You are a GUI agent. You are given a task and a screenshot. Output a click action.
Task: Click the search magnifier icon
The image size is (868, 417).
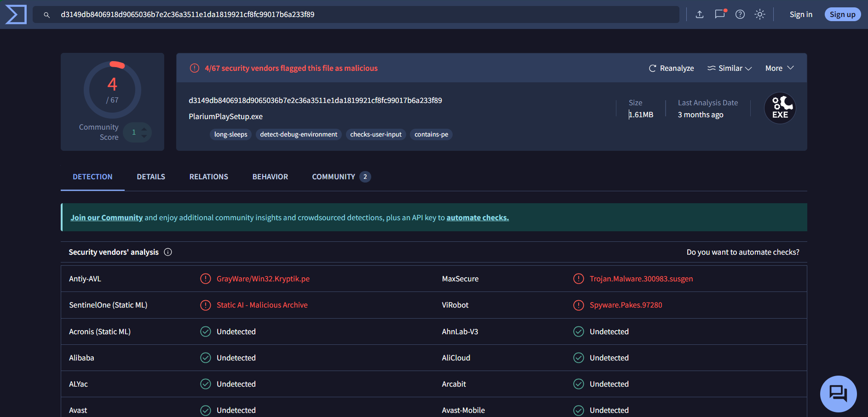46,15
